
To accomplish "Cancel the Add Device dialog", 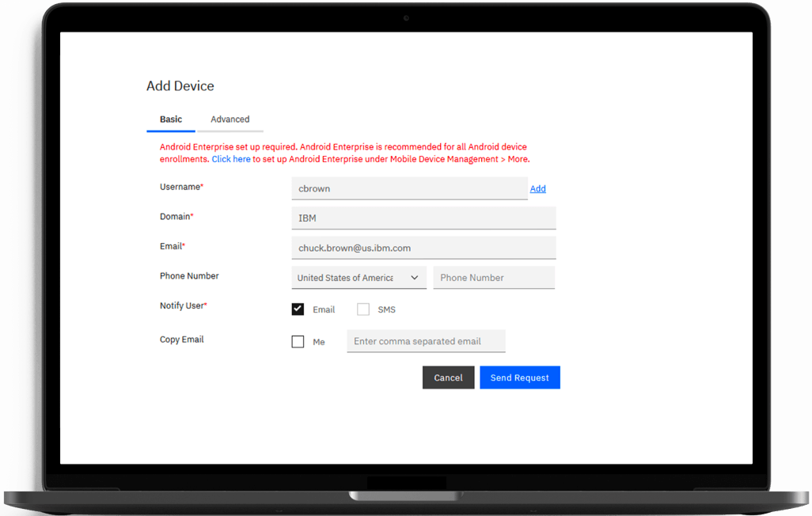I will [449, 378].
